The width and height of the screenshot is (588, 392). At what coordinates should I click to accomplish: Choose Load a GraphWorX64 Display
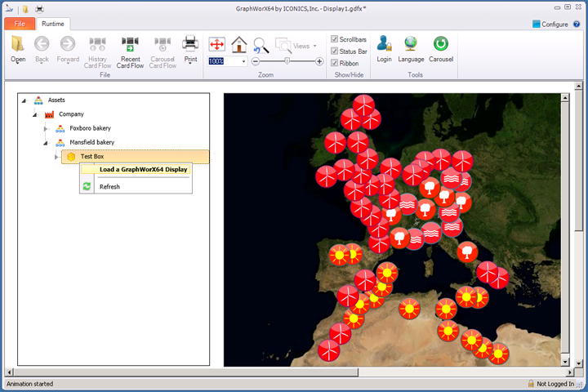coord(136,170)
